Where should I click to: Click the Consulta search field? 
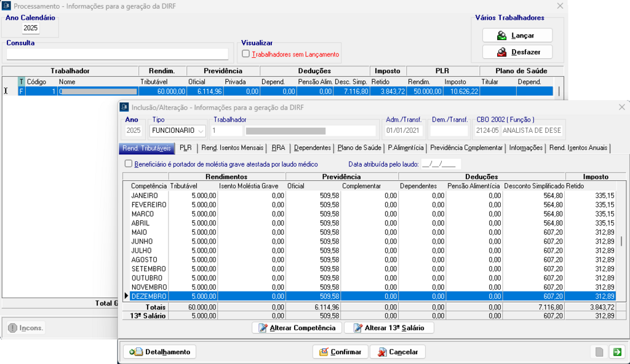[117, 54]
